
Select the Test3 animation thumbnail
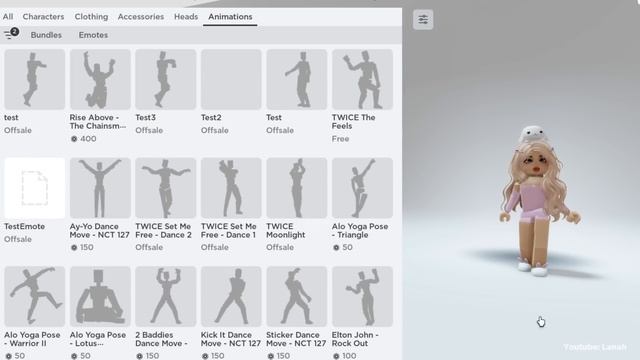tap(165, 79)
